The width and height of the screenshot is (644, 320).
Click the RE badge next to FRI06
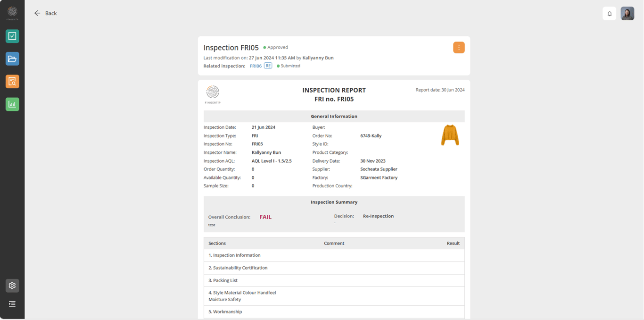tap(268, 66)
